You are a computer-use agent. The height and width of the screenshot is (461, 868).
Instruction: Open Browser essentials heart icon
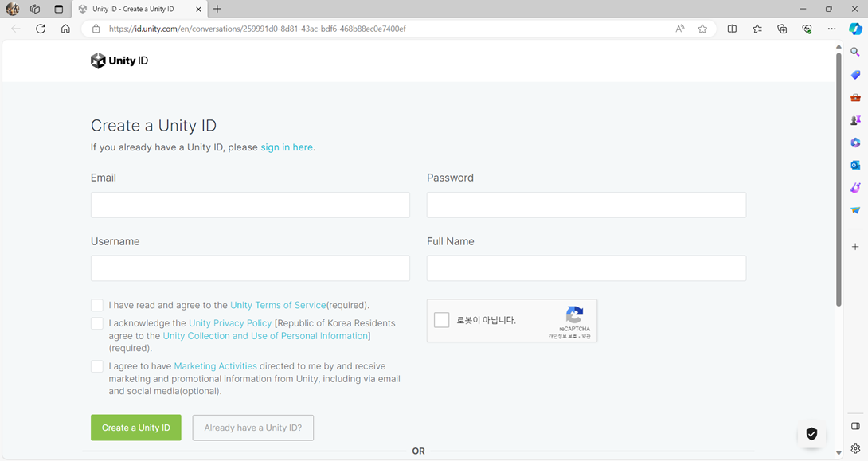(x=807, y=29)
